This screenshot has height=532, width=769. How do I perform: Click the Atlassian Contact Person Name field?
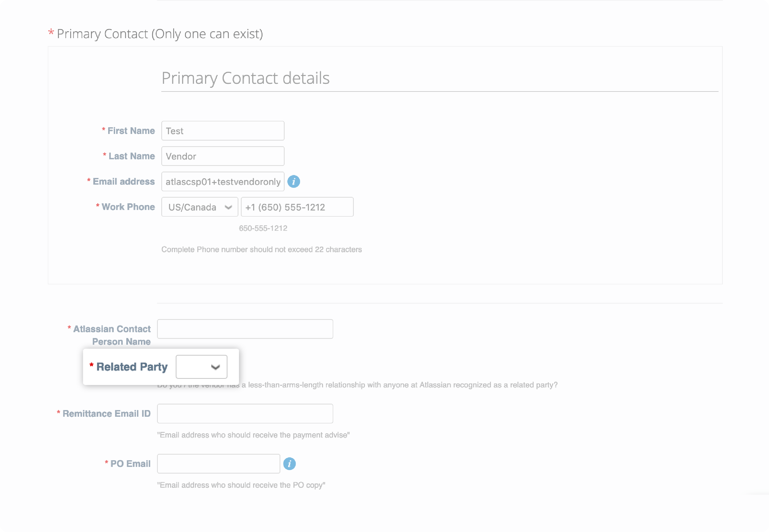[245, 329]
